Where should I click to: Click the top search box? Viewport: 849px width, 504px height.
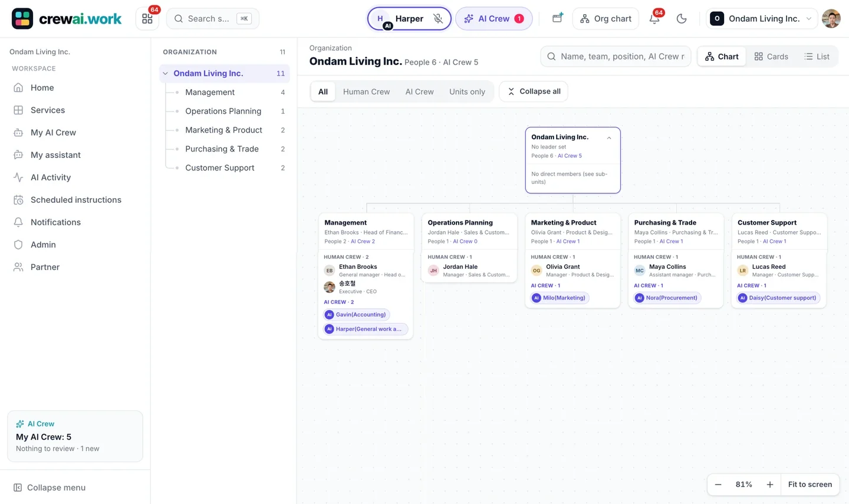click(x=213, y=19)
